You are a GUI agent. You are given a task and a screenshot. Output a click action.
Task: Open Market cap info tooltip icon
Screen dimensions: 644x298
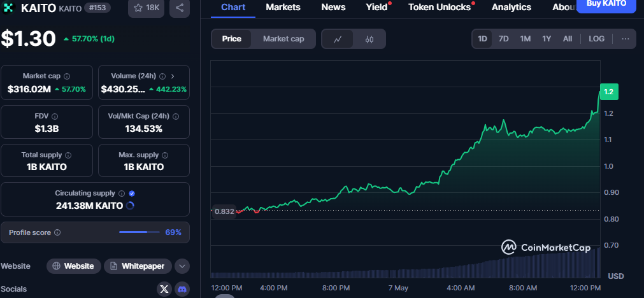(67, 76)
